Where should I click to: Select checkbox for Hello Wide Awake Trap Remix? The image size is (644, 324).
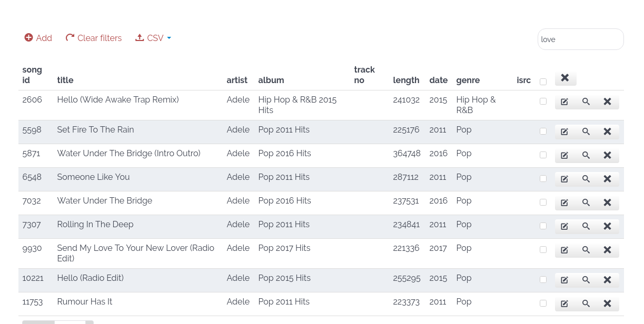543,102
